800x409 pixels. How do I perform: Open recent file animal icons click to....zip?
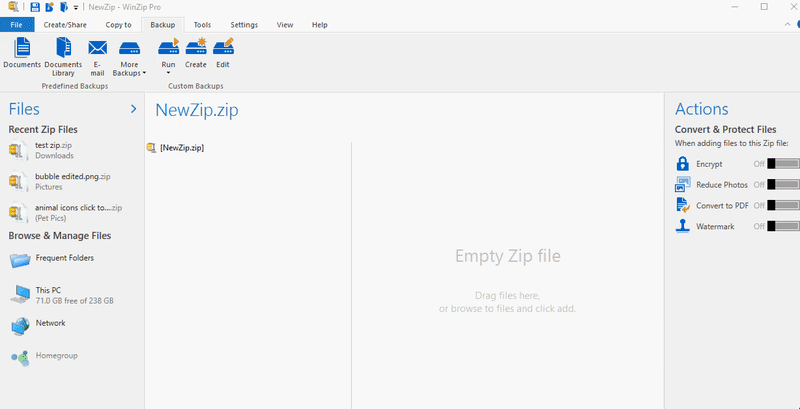pos(79,208)
